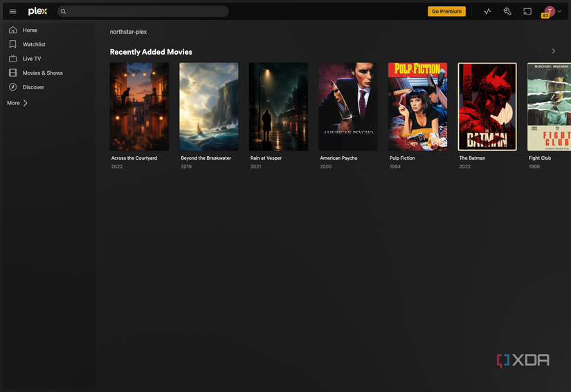Open Fight Club poster
The image size is (571, 392).
[549, 106]
